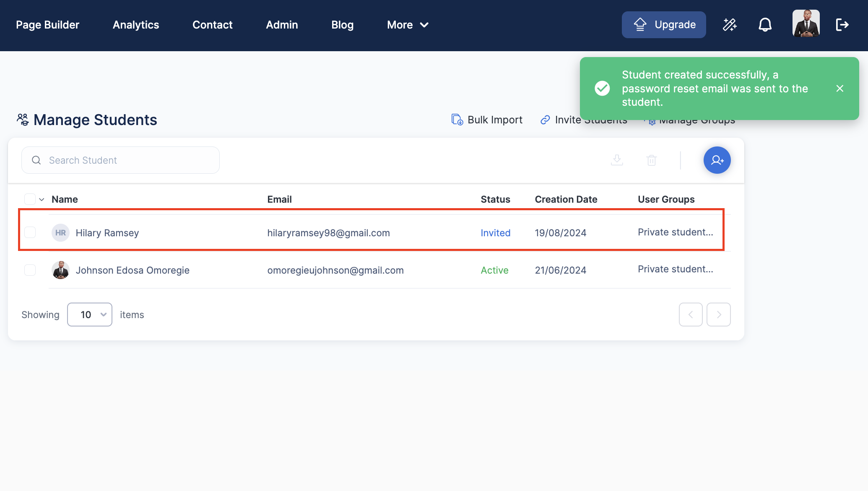The height and width of the screenshot is (491, 868).
Task: Click the Upgrade button
Action: point(663,25)
